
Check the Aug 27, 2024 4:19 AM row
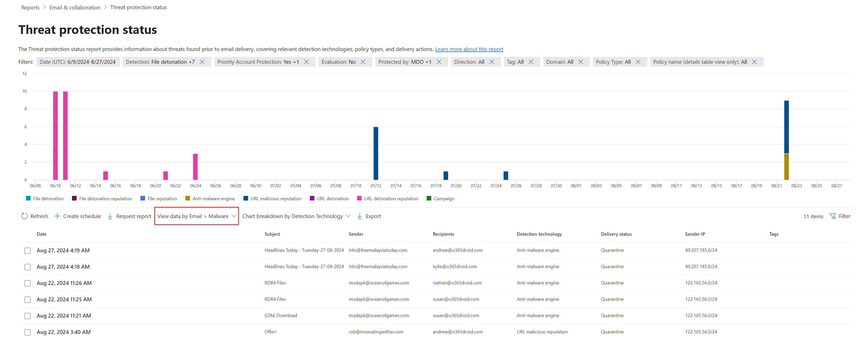[x=27, y=250]
